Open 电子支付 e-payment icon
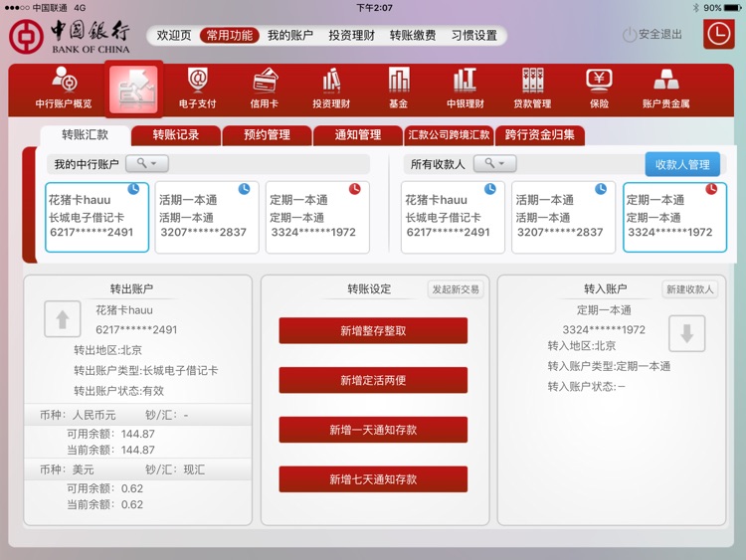 click(198, 88)
